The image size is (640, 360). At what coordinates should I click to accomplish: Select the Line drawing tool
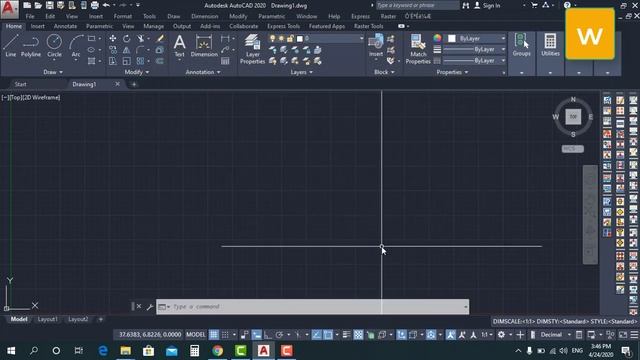(x=11, y=46)
